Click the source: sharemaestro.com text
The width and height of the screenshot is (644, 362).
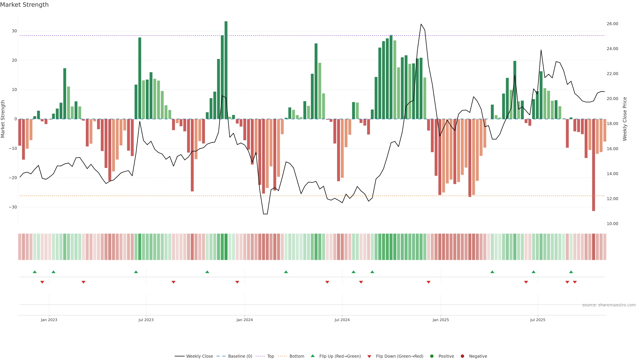(609, 305)
